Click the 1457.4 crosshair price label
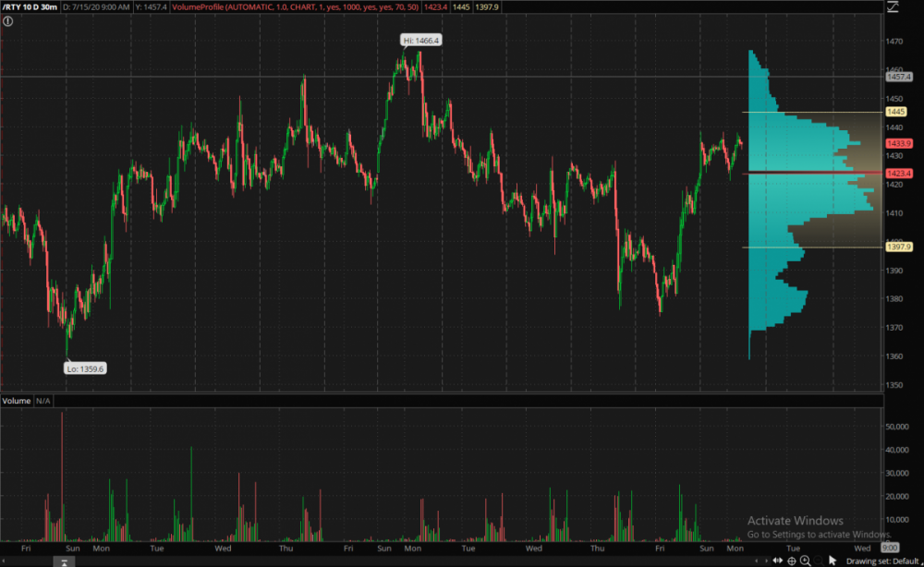Screen dimensions: 924x567 coord(898,77)
